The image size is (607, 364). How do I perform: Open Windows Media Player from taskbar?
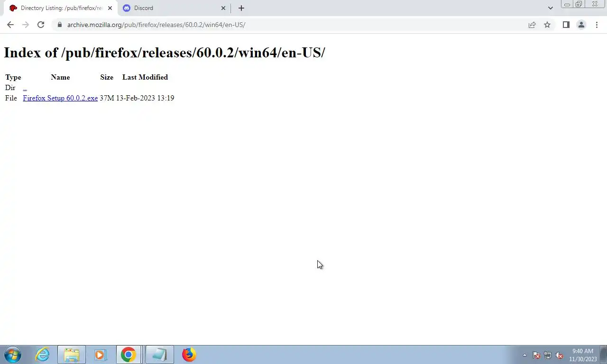(x=100, y=355)
